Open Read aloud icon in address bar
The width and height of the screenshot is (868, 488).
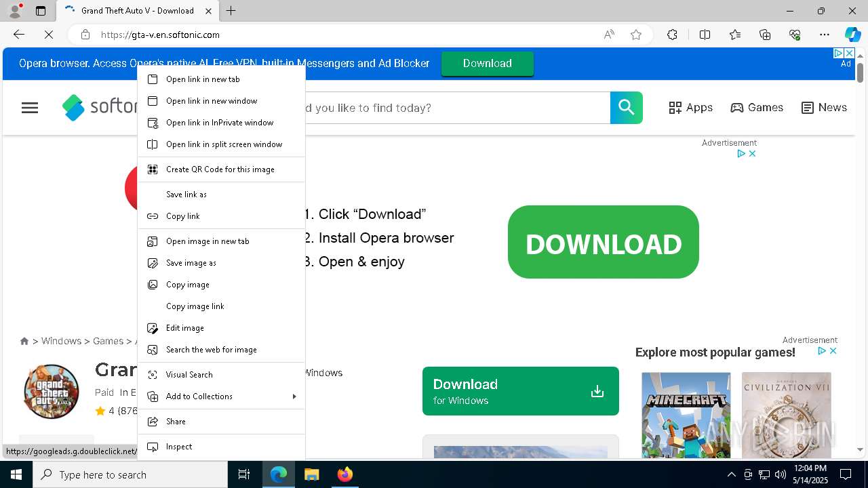(x=609, y=35)
